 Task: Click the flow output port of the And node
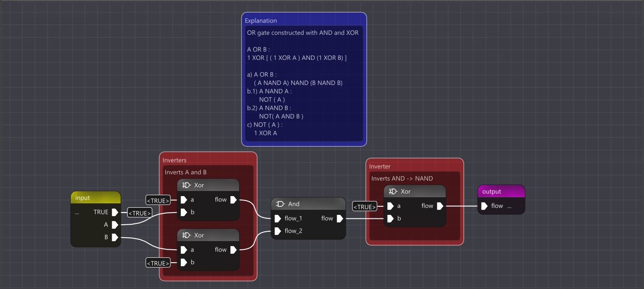(339, 218)
